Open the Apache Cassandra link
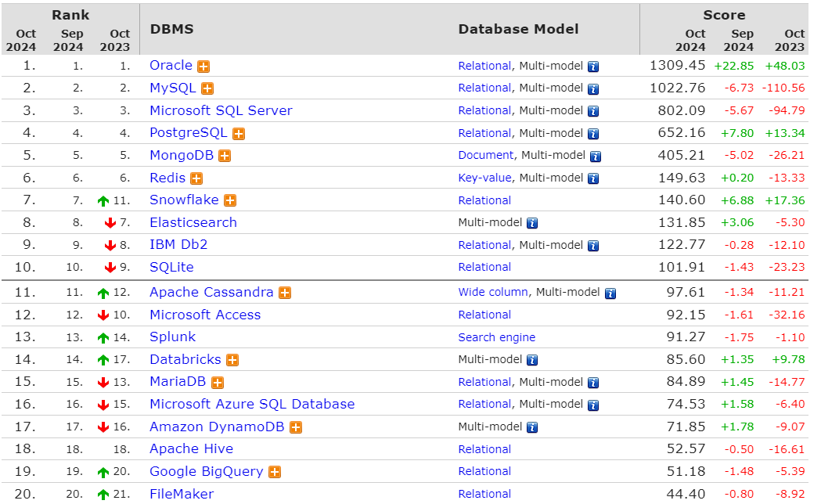821x504 pixels. click(211, 292)
